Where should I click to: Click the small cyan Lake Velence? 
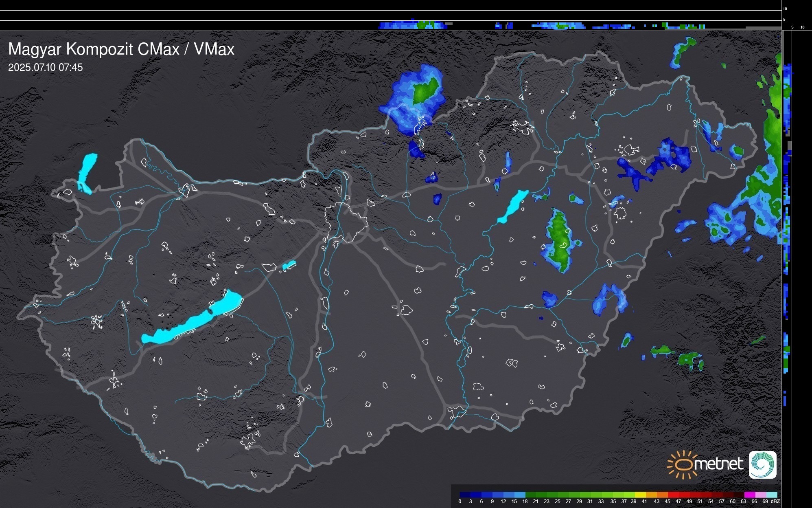(289, 265)
